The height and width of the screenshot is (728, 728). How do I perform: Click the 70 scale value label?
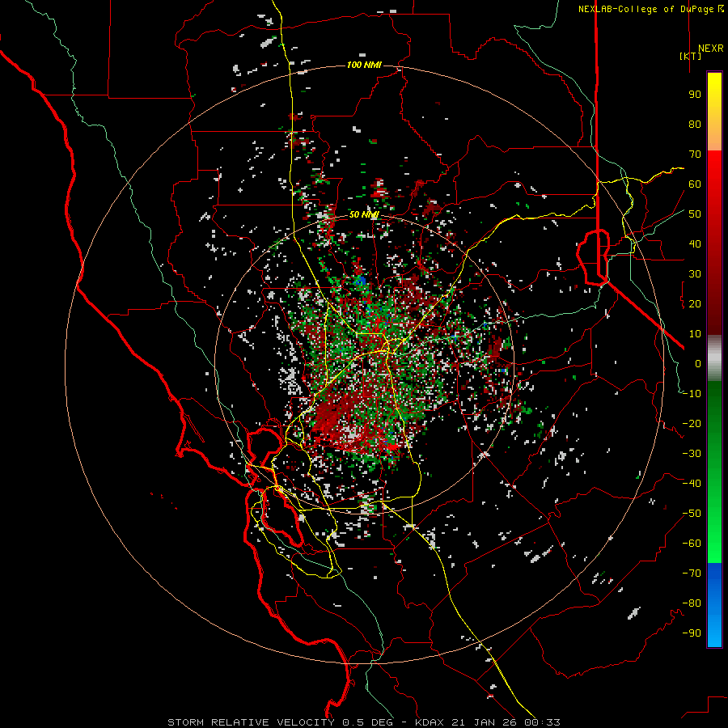coord(695,154)
